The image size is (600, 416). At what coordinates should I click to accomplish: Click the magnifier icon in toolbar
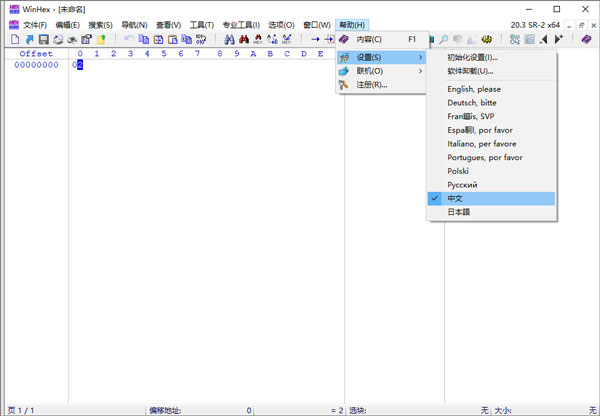point(443,39)
